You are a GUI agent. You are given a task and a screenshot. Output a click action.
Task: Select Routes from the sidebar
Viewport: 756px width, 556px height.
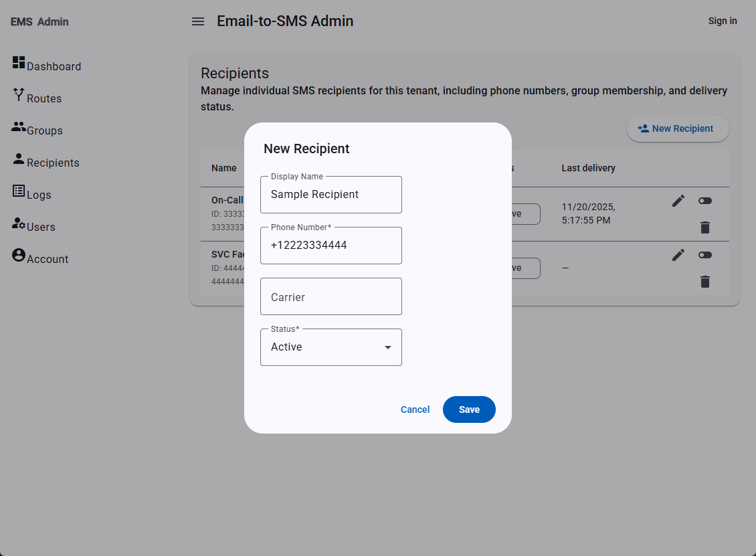click(43, 98)
